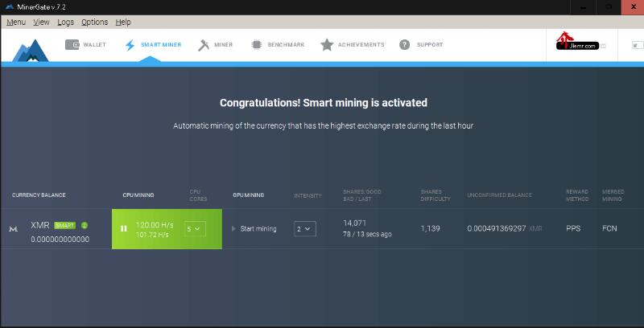
Task: Click the unconfirmed balance 0.000491369297
Action: 497,229
